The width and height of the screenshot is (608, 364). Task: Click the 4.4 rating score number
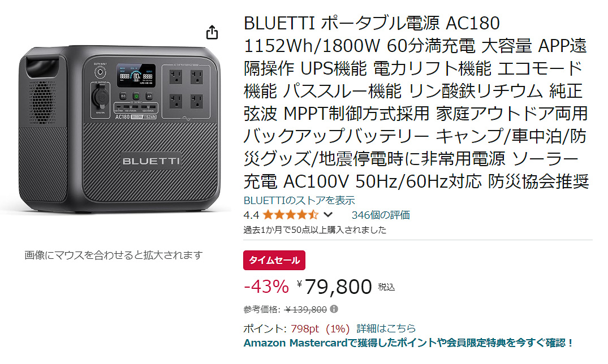(x=251, y=214)
